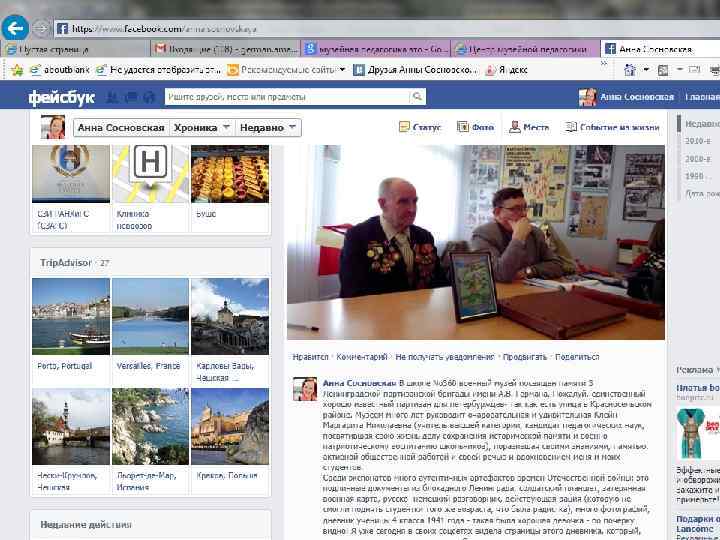Click the Место place icon button
The width and height of the screenshot is (720, 540).
529,127
